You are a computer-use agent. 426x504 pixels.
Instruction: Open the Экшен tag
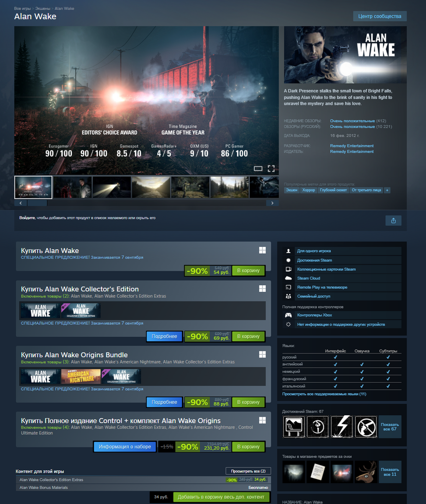[291, 191]
